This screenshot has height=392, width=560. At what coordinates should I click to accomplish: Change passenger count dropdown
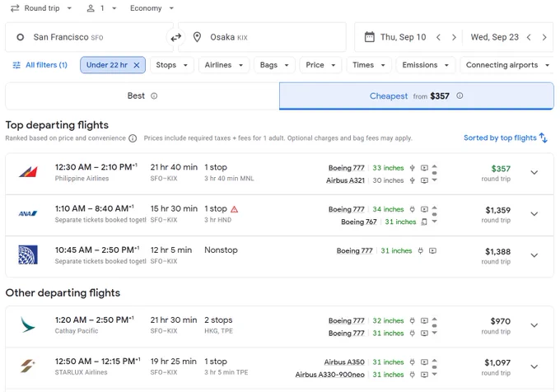(x=102, y=8)
